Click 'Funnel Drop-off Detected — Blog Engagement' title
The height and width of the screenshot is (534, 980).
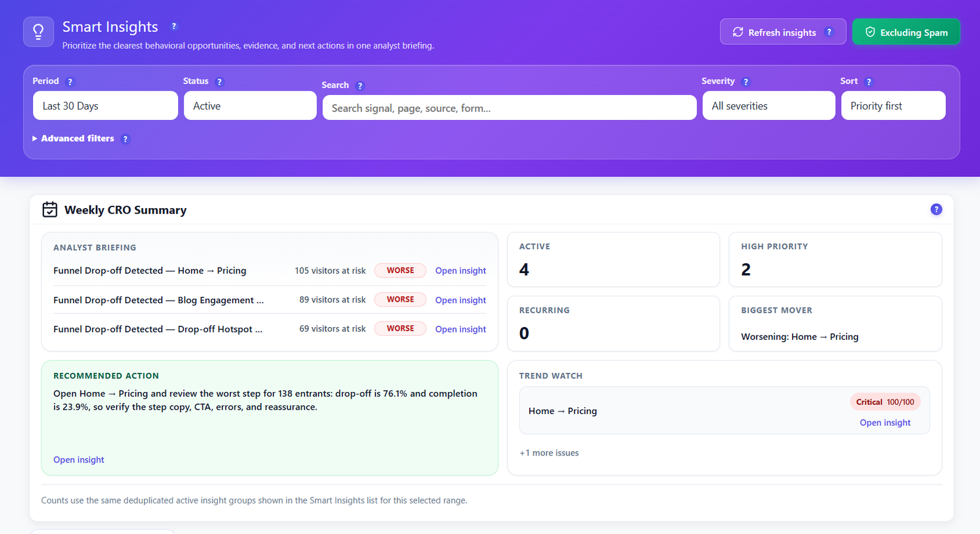(x=159, y=300)
